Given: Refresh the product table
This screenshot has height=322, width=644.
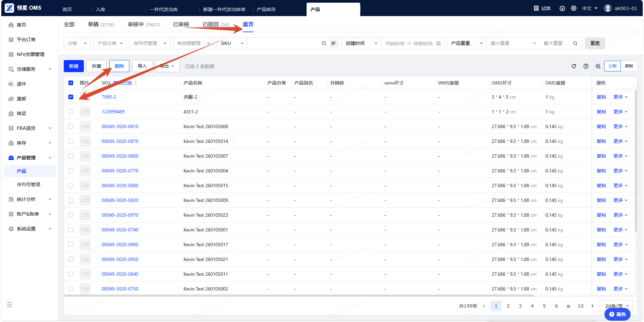Looking at the screenshot, I should coord(574,66).
